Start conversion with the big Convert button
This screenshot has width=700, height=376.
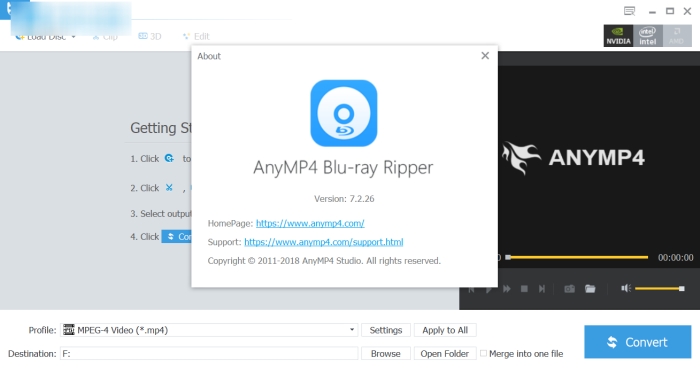tap(638, 342)
